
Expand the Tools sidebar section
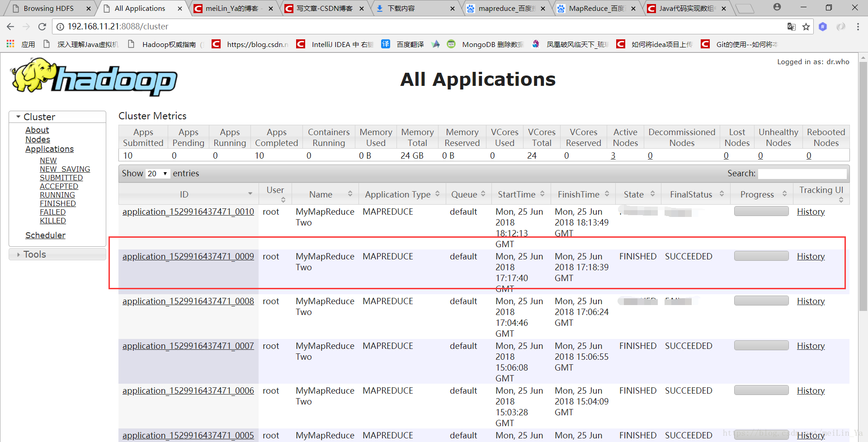(x=57, y=254)
